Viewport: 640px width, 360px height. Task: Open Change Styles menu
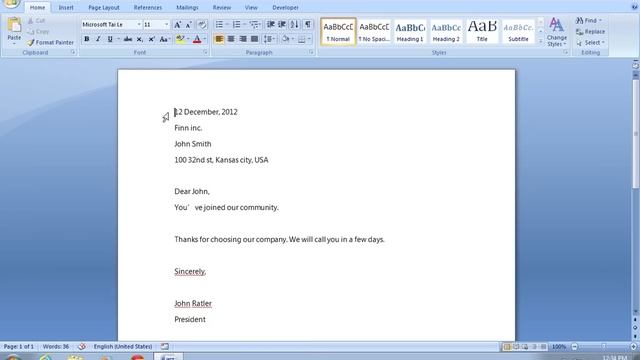tap(557, 32)
